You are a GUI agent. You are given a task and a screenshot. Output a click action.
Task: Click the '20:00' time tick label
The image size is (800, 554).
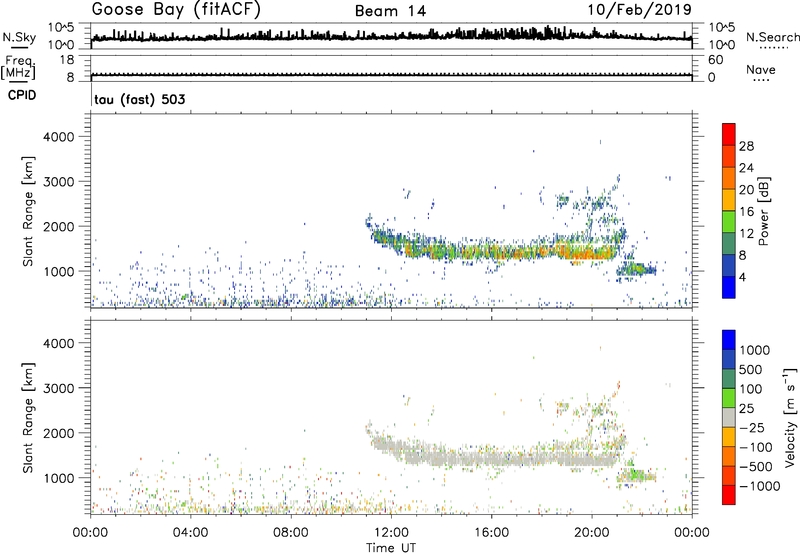[x=592, y=533]
